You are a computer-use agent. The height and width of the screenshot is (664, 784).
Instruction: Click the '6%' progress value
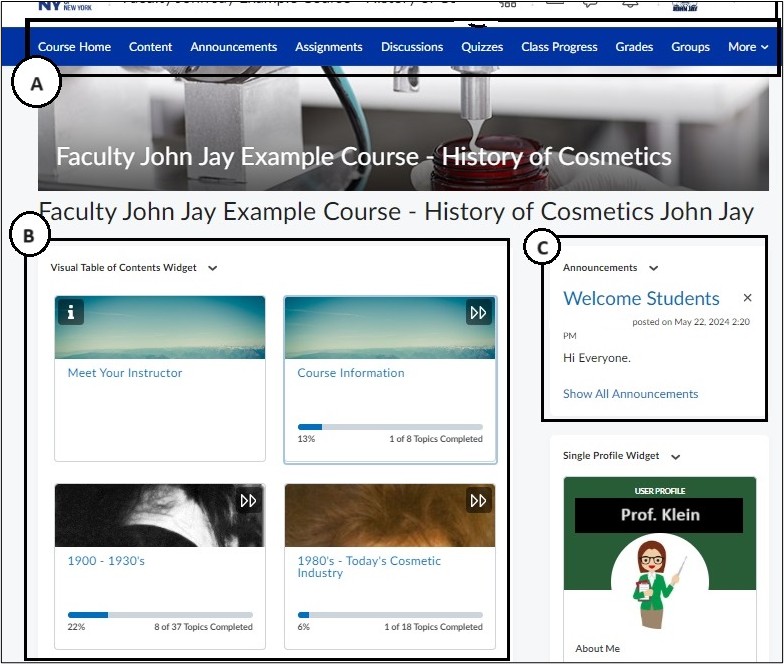click(x=304, y=627)
